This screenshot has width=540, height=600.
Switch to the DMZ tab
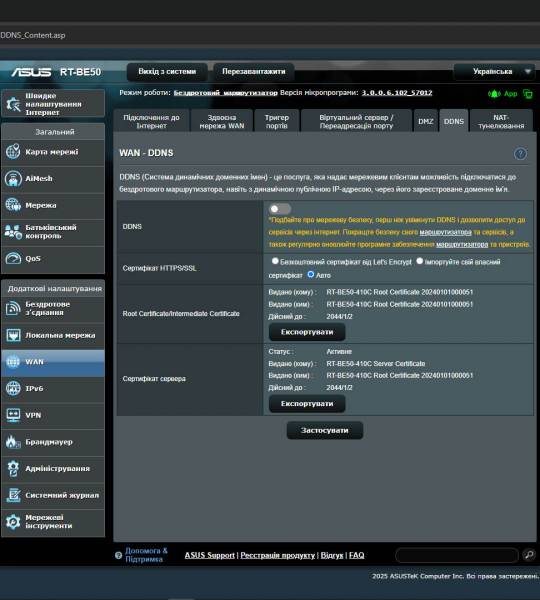[x=426, y=121]
